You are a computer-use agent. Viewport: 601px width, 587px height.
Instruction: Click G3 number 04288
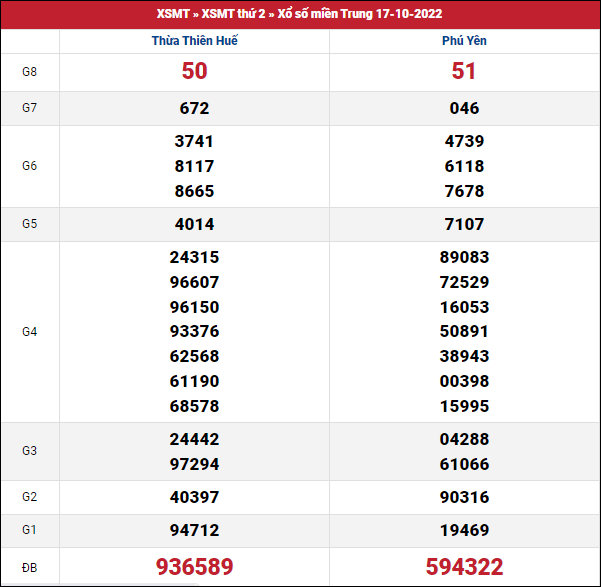[464, 439]
